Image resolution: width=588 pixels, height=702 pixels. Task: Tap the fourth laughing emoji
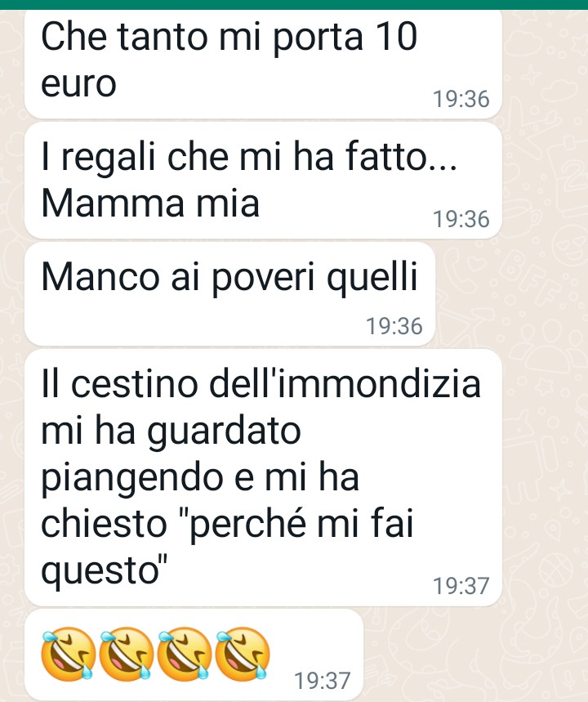(243, 654)
